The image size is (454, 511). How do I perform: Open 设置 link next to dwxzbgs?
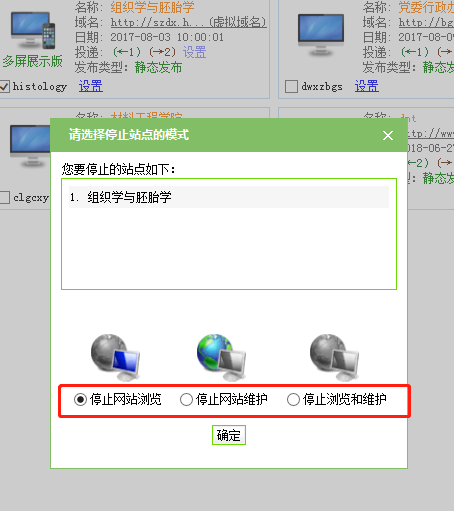[x=367, y=86]
